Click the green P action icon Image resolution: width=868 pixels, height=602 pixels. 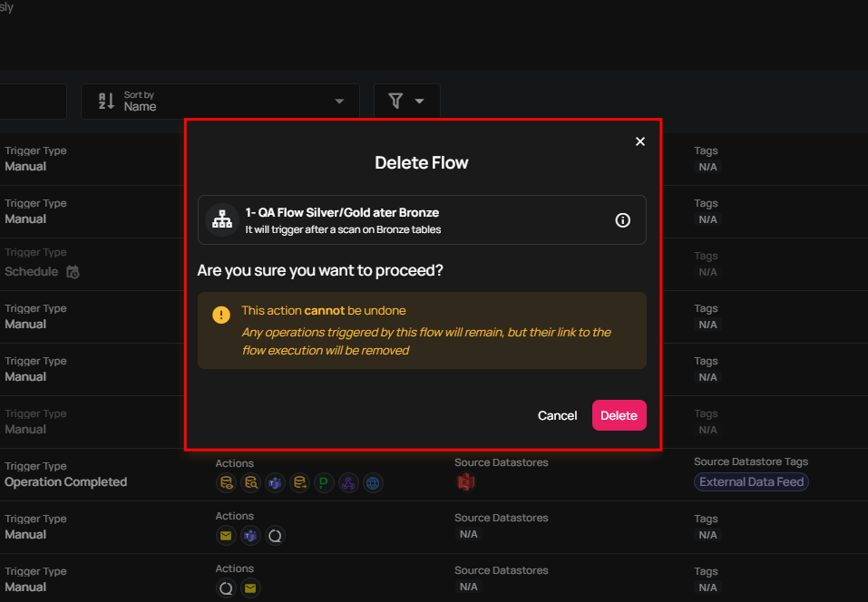pos(325,483)
